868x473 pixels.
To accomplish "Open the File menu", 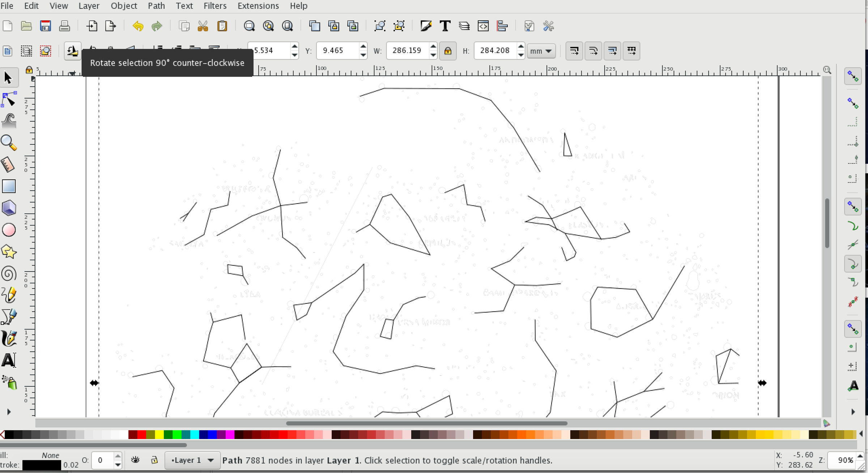I will point(7,6).
